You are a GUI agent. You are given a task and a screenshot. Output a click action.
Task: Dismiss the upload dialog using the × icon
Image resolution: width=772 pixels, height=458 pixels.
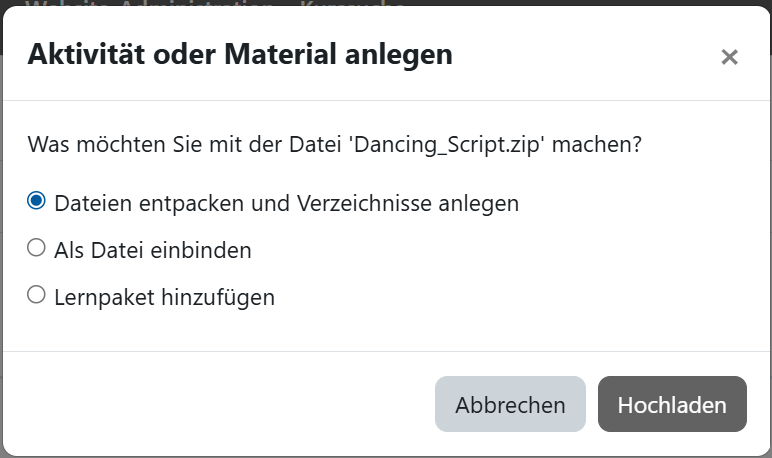[729, 57]
